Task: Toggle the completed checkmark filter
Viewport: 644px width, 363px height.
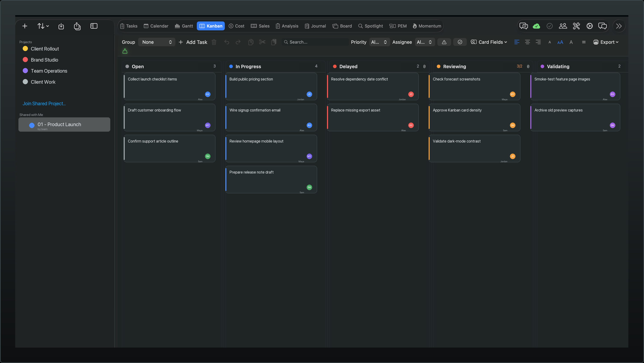Action: tap(460, 42)
